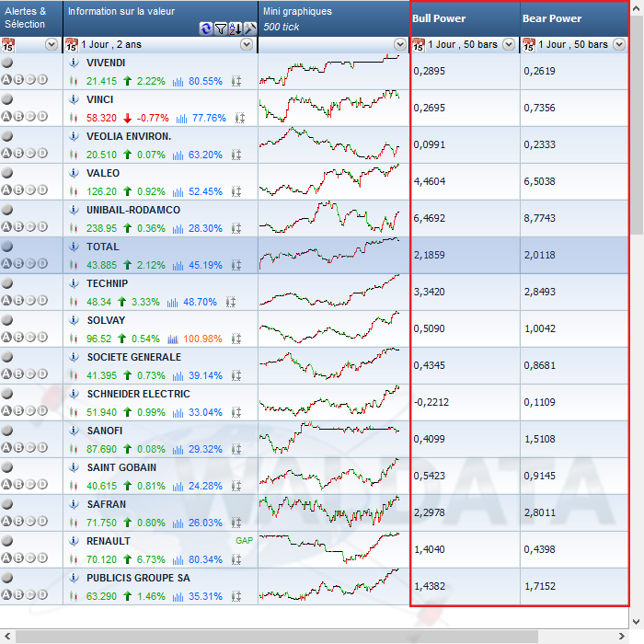Open TOTAL mini chart
Viewport: 644px width, 644px height.
pyautogui.click(x=329, y=255)
